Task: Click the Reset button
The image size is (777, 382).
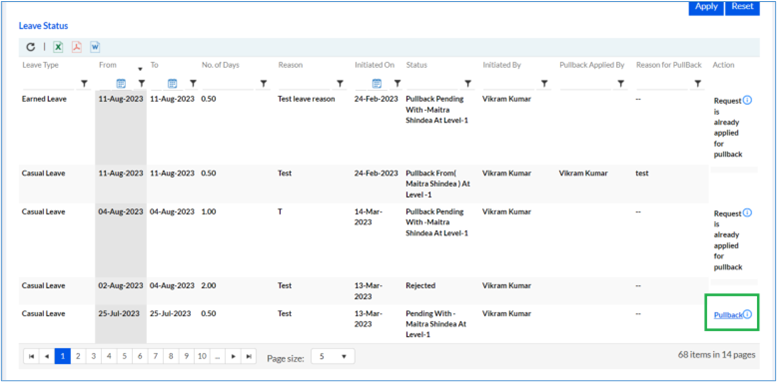Action: [x=742, y=7]
